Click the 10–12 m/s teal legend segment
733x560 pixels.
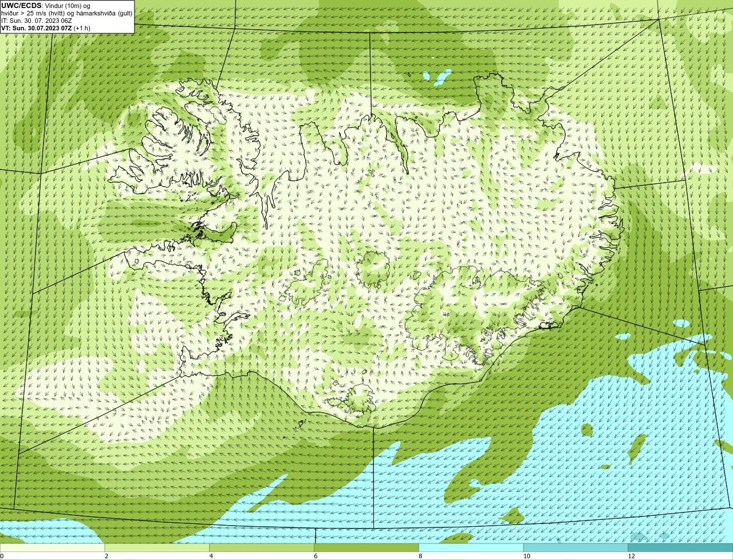pyautogui.click(x=576, y=547)
